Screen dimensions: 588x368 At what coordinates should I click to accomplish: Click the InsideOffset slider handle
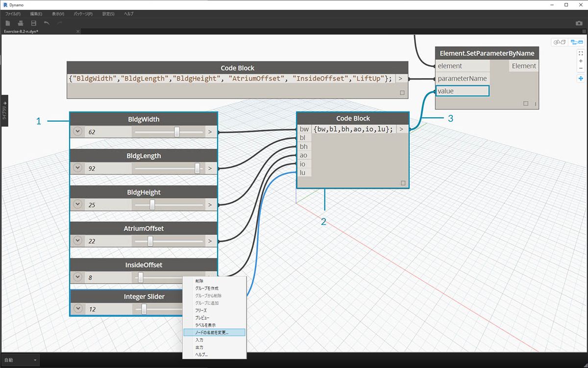(x=141, y=277)
